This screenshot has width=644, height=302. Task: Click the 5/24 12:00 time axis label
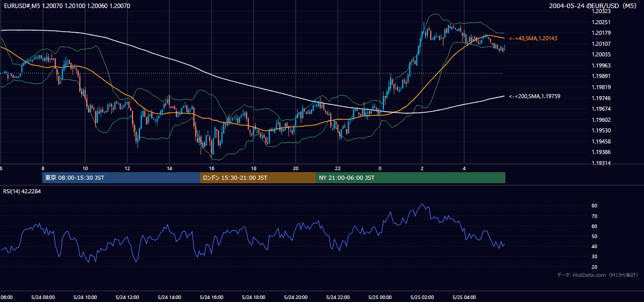click(x=127, y=297)
